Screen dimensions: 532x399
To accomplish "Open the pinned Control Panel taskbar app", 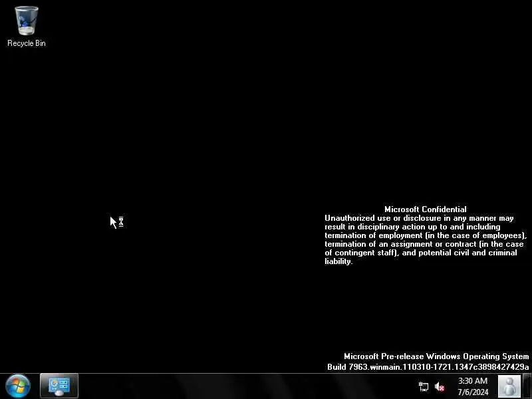I will coord(59,386).
